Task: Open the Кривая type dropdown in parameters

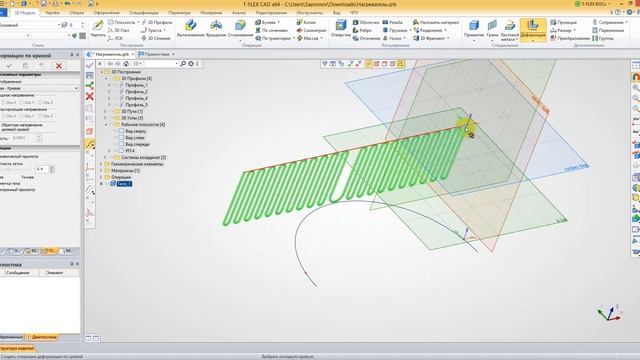Action: point(76,88)
